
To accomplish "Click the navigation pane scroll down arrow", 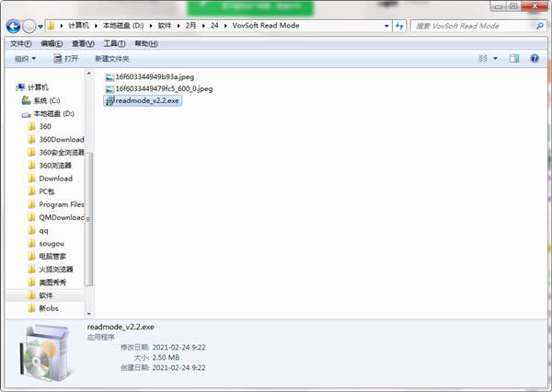I will (x=88, y=314).
